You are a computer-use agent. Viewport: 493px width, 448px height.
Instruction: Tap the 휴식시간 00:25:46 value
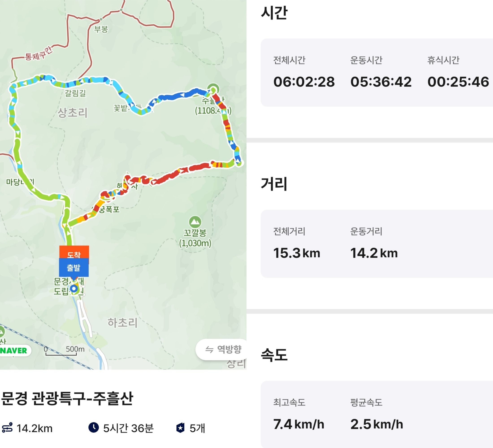click(458, 82)
